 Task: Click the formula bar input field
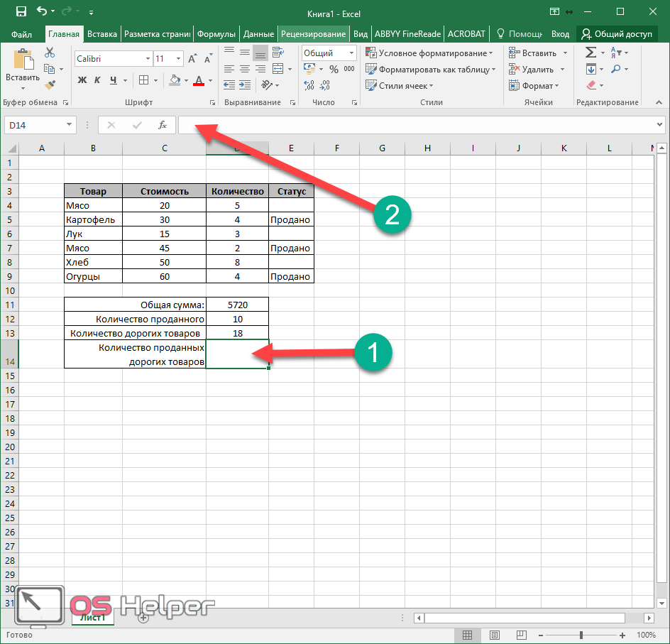419,125
